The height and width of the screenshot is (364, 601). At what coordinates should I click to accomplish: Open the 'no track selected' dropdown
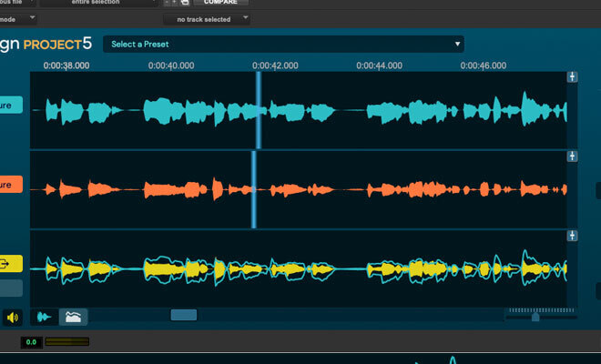pos(207,19)
